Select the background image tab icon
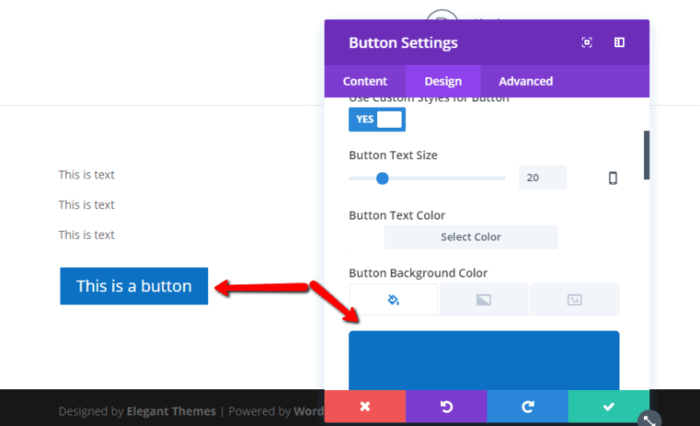 [x=575, y=300]
